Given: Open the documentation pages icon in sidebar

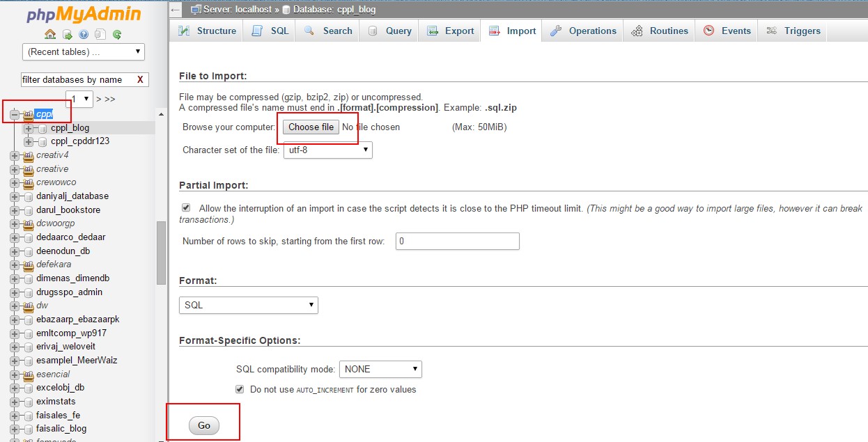Looking at the screenshot, I should coord(100,34).
